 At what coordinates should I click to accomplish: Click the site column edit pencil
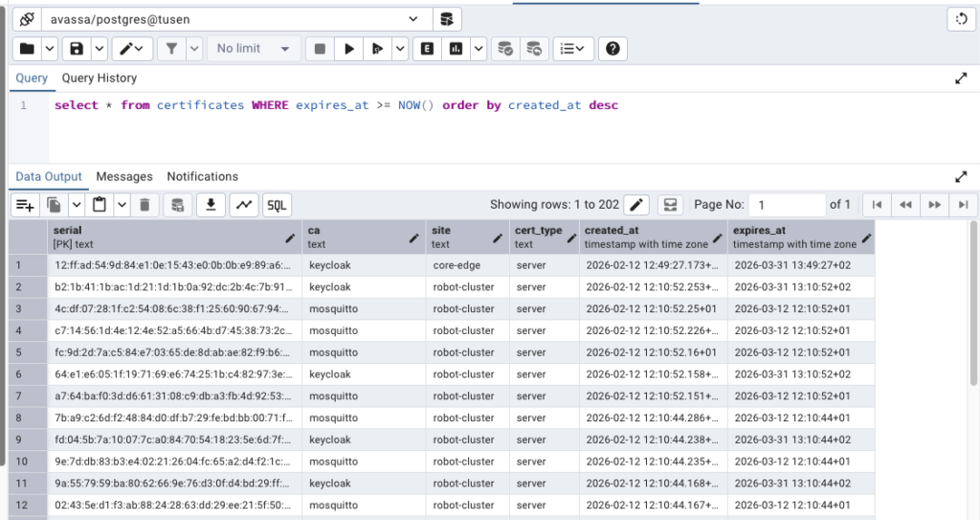[498, 237]
